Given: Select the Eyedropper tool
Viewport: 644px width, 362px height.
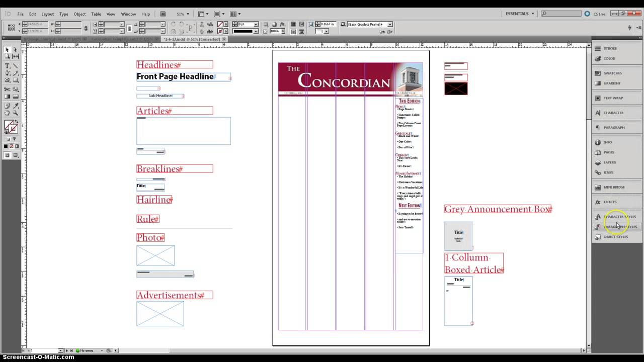Looking at the screenshot, I should click(x=15, y=106).
